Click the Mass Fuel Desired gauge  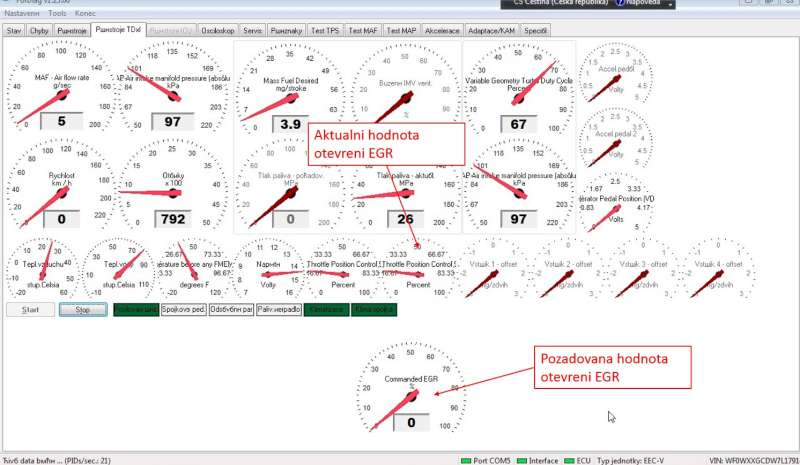tap(290, 88)
